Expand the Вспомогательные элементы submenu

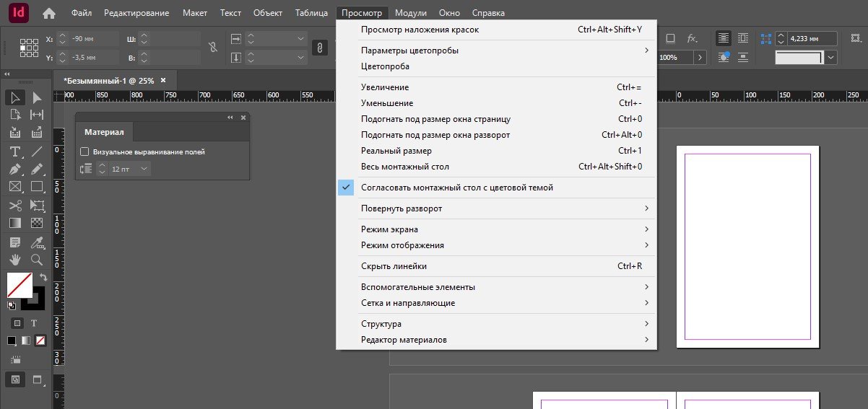pyautogui.click(x=496, y=287)
